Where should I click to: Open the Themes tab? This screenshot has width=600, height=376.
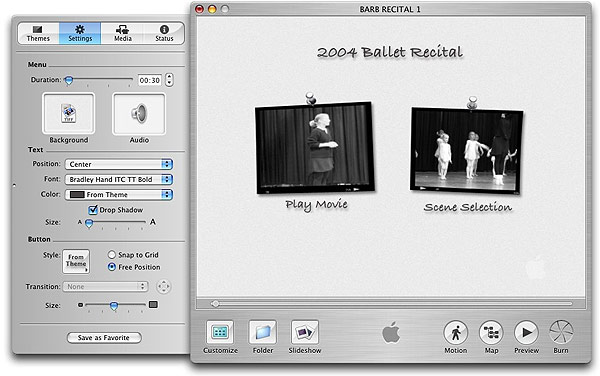(x=38, y=33)
